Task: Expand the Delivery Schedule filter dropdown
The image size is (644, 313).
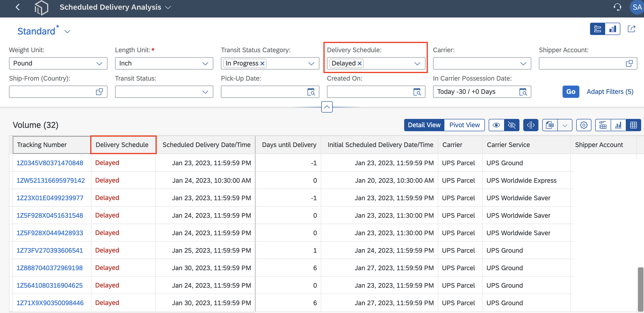Action: pos(417,63)
